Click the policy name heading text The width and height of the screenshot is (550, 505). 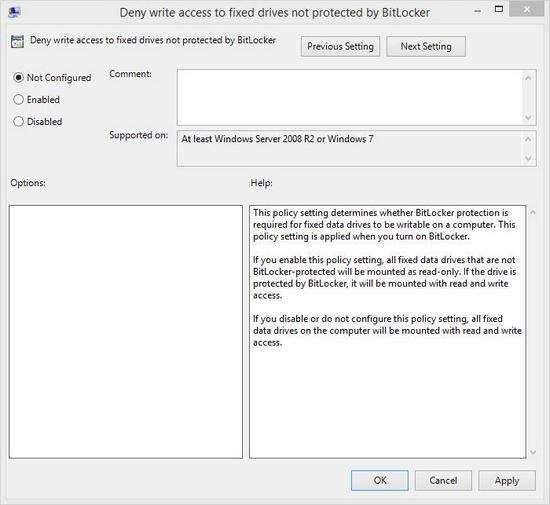153,40
